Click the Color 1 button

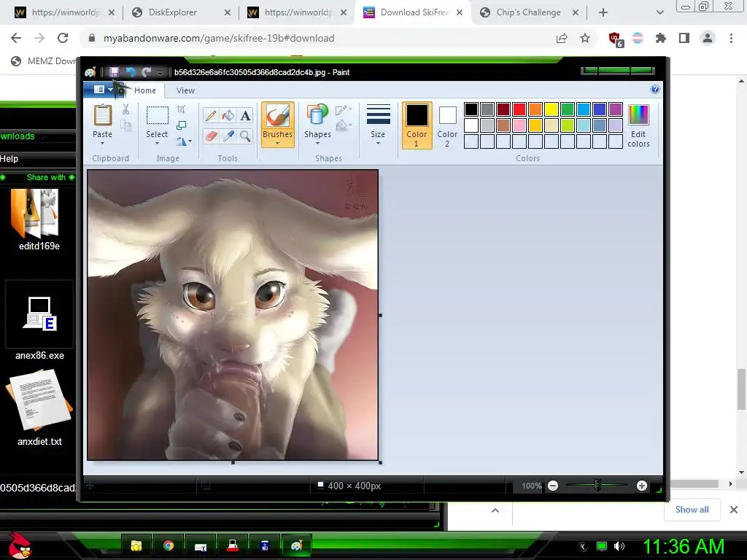417,125
